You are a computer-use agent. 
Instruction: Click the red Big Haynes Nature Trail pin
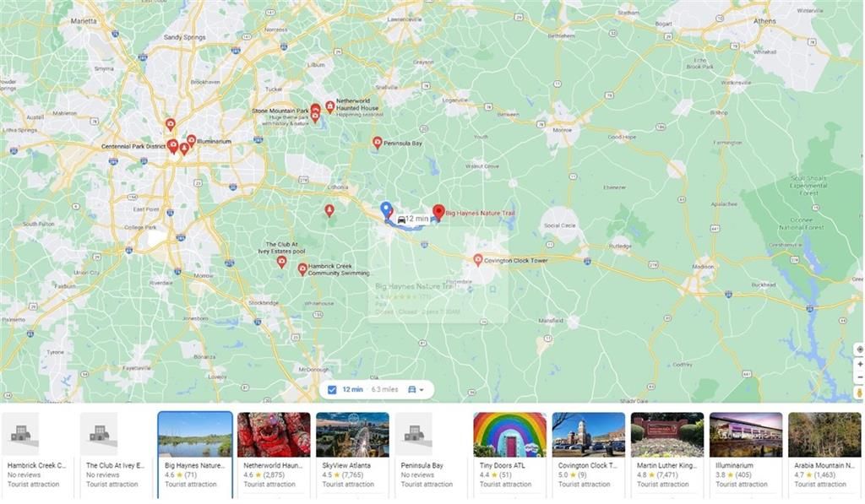pyautogui.click(x=438, y=212)
